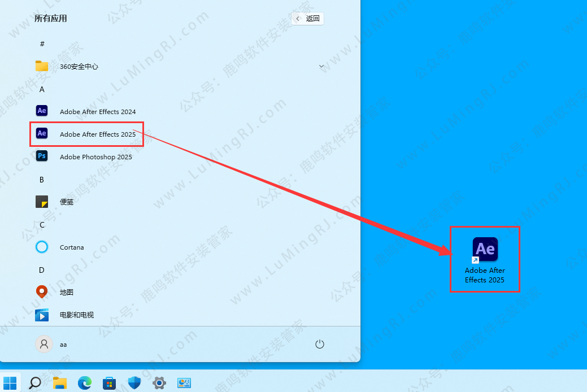587x392 pixels.
Task: Jump to letter A section header
Action: (x=42, y=89)
